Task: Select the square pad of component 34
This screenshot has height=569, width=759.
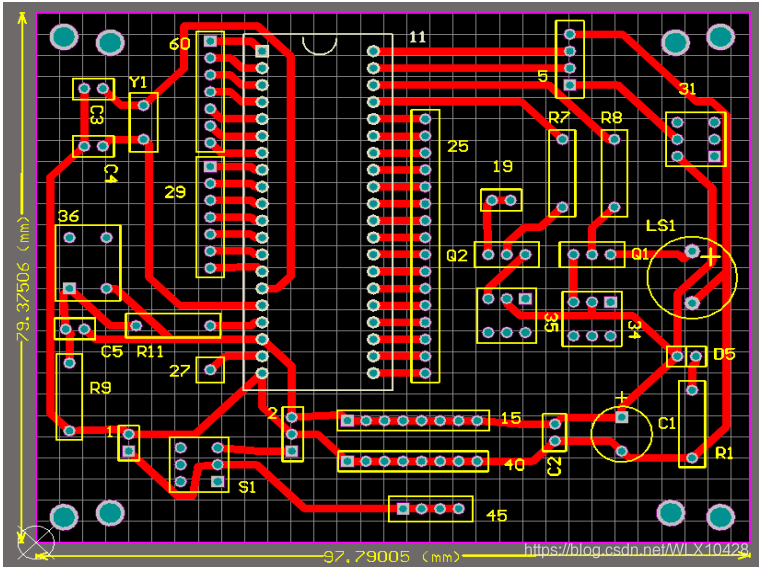Action: pyautogui.click(x=610, y=302)
